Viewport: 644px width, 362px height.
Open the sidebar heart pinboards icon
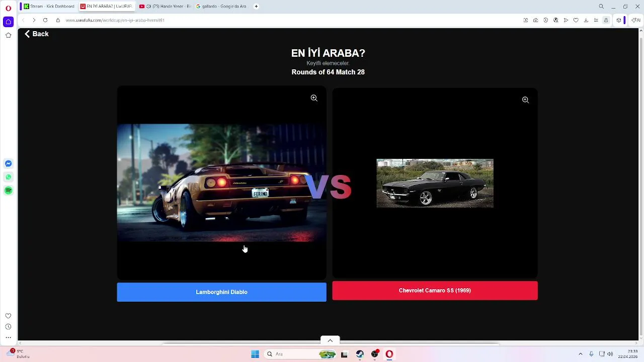[x=8, y=316]
